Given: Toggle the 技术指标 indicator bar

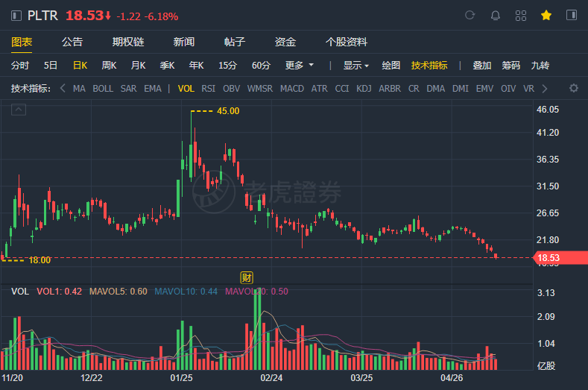Looking at the screenshot, I should [x=429, y=66].
